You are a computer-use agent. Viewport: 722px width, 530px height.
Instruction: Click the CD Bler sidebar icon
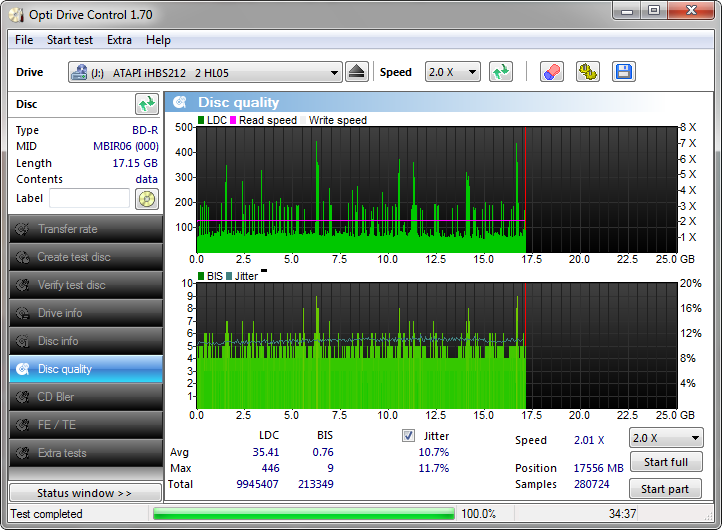point(22,397)
